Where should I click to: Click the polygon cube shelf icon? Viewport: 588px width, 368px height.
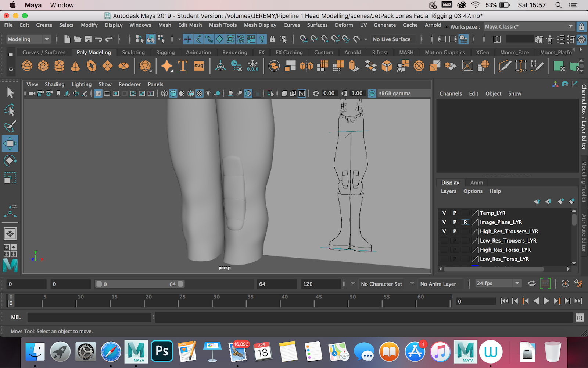[43, 66]
